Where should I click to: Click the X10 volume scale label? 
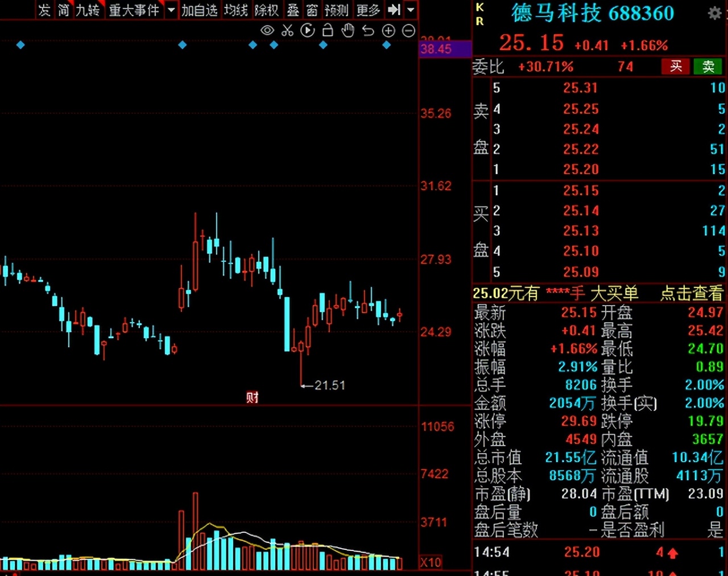pos(431,562)
